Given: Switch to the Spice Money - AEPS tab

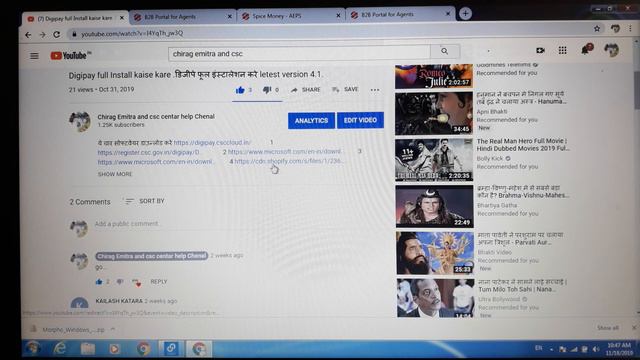Looking at the screenshot, I should pos(291,16).
